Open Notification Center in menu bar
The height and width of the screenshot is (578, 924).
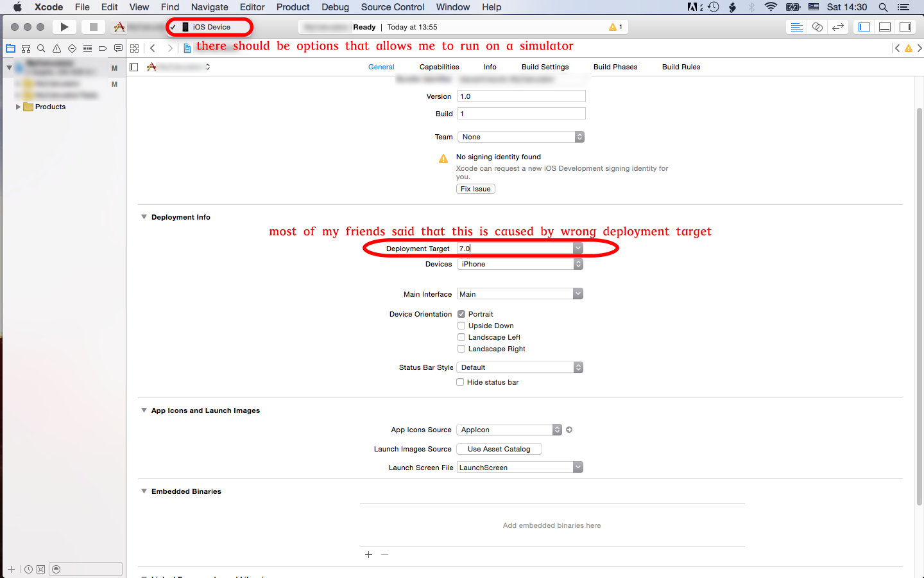tap(903, 7)
